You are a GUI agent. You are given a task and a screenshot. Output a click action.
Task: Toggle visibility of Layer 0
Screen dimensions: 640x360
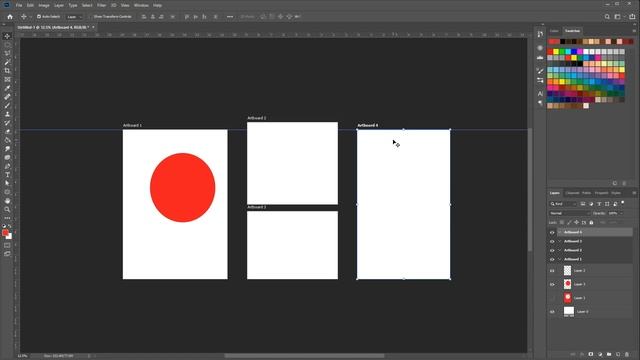(x=552, y=312)
